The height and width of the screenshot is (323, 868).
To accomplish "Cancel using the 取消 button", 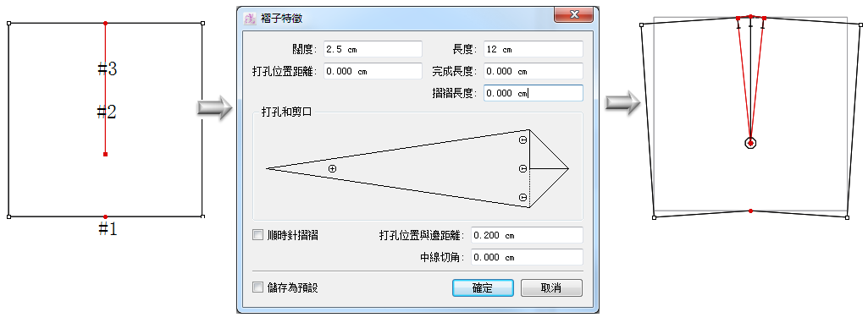I will coord(551,287).
